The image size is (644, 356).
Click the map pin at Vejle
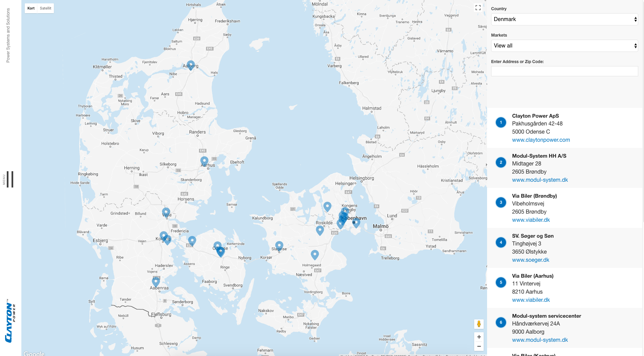coord(166,213)
